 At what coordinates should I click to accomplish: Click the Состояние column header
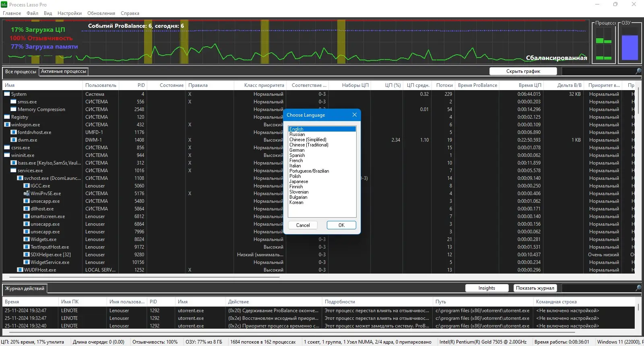click(167, 85)
